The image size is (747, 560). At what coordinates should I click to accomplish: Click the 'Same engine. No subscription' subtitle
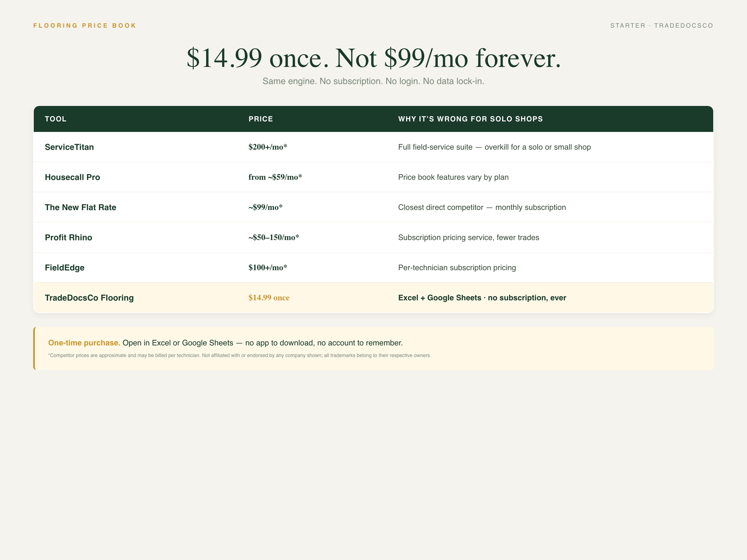373,81
